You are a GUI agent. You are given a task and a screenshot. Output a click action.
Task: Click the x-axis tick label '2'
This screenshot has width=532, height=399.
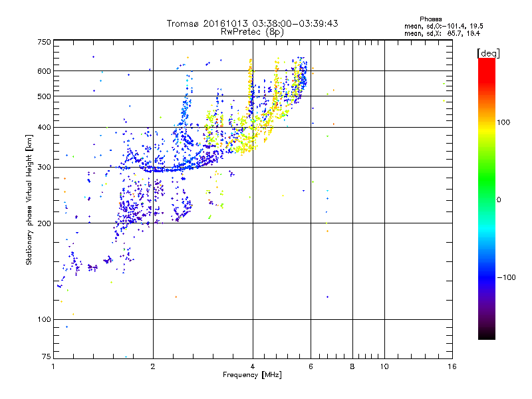click(153, 366)
